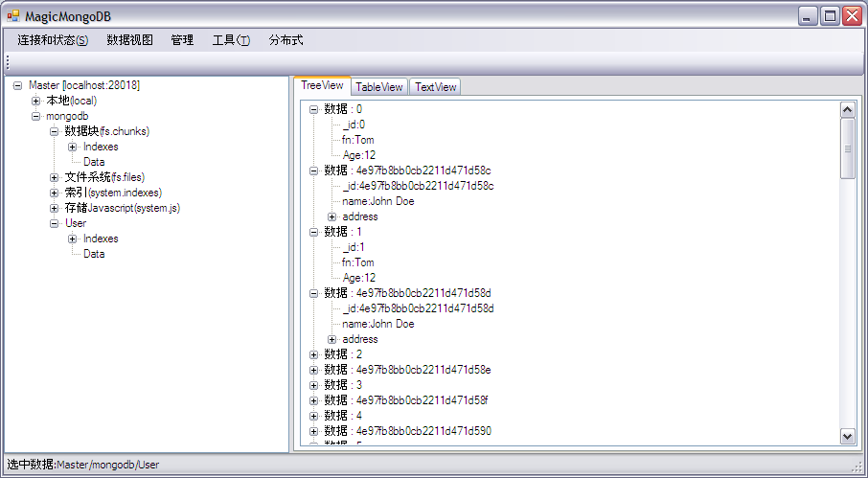Expand the 索引(system.indexes) node
Image resolution: width=868 pixels, height=478 pixels.
[54, 193]
